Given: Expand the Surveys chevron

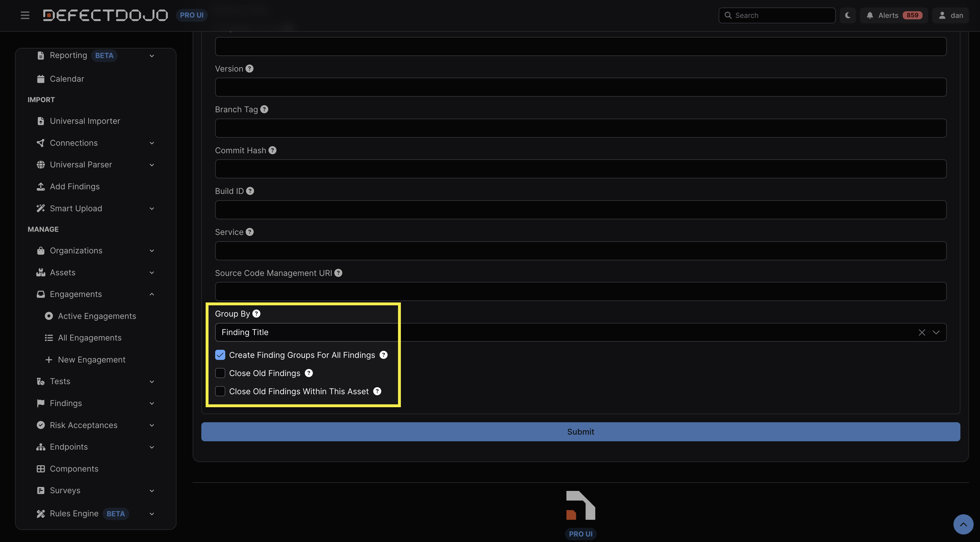Looking at the screenshot, I should (x=152, y=491).
